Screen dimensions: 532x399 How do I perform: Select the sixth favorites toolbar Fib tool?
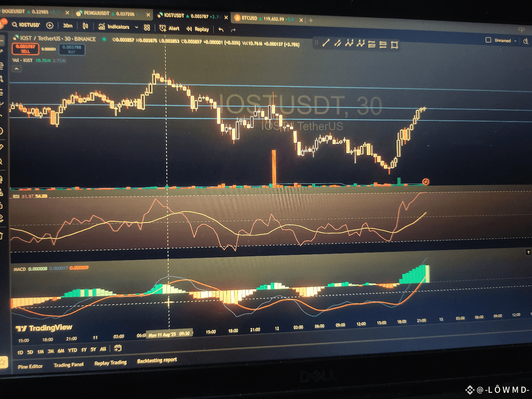coord(383,44)
